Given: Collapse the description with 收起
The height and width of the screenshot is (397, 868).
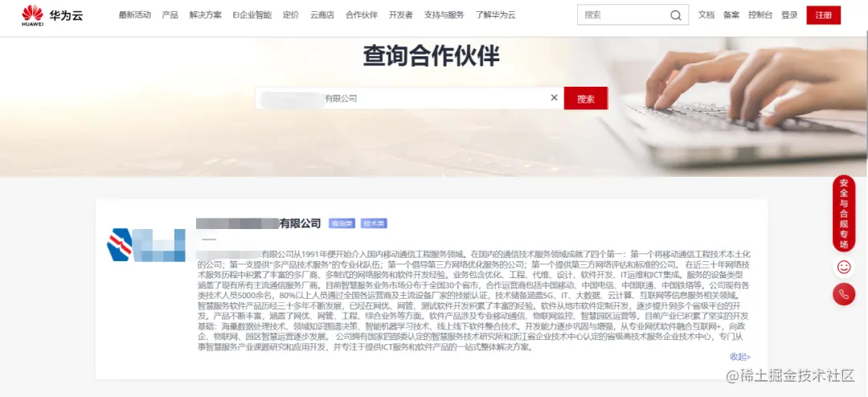Looking at the screenshot, I should [x=740, y=357].
